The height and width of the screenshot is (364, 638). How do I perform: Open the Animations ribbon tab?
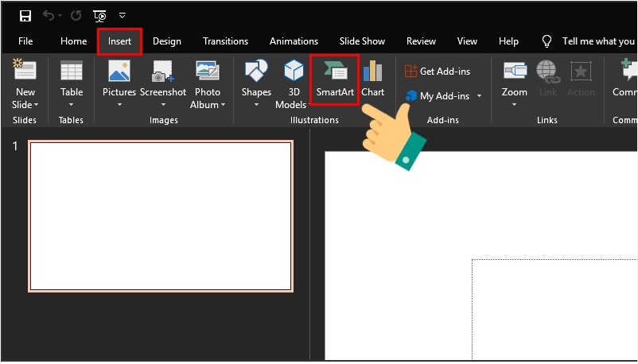pyautogui.click(x=294, y=41)
